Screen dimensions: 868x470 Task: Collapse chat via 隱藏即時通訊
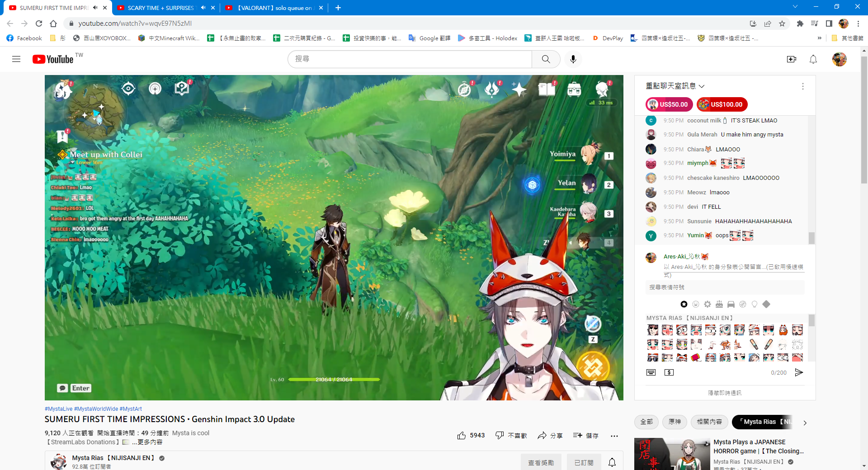(x=725, y=393)
